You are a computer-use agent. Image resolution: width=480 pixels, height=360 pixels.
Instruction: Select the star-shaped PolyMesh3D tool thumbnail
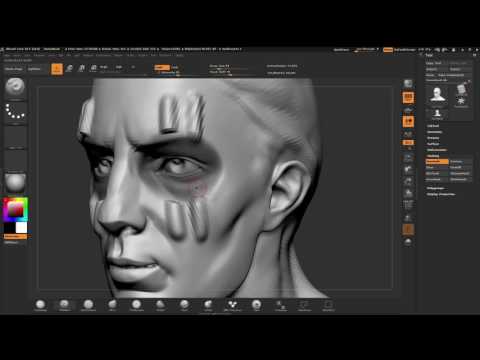tap(461, 101)
